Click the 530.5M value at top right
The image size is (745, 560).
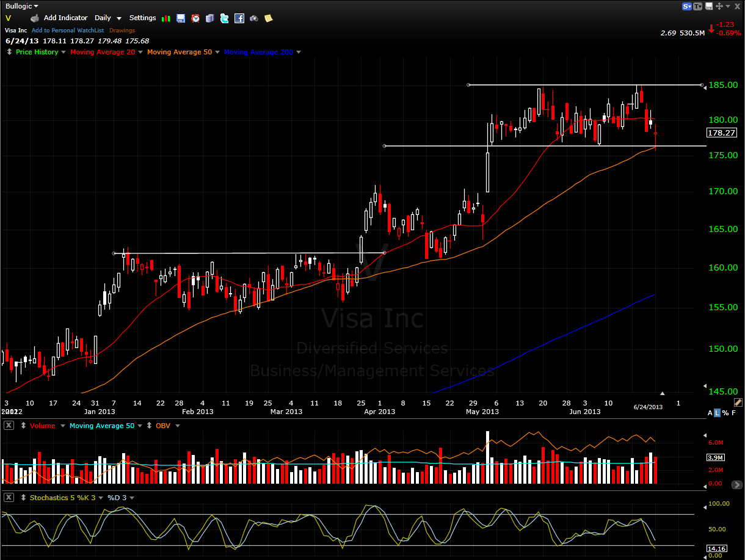pos(692,33)
